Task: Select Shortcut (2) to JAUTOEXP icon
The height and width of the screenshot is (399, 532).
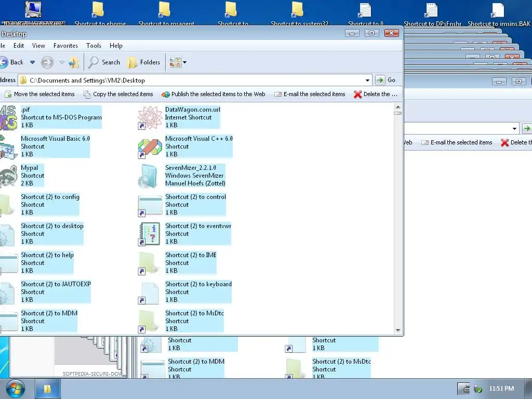Action: pyautogui.click(x=8, y=292)
